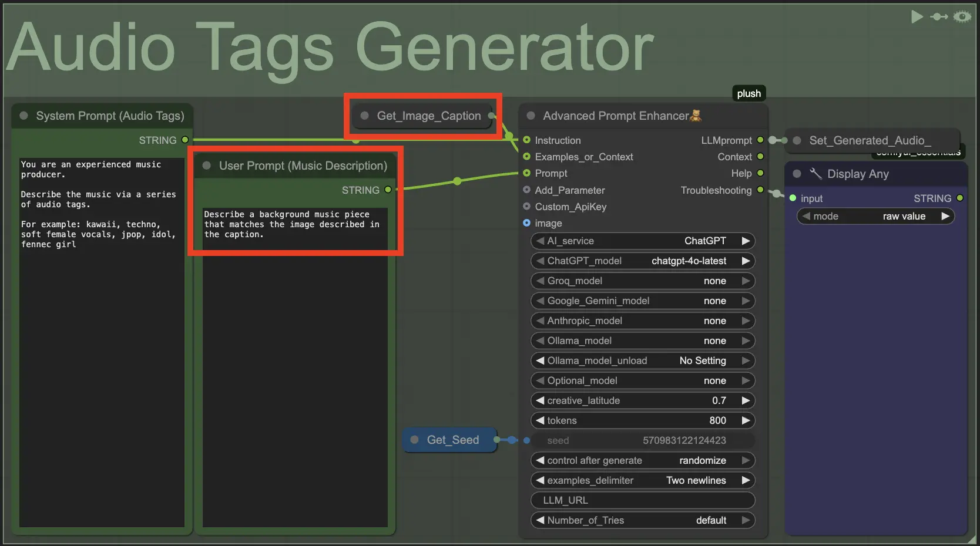This screenshot has height=546, width=980.
Task: Click the LLM_URL input field
Action: coord(642,500)
